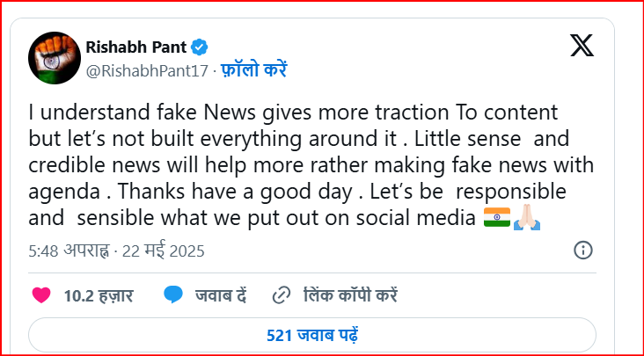Open the 521 जवाब पढ़ें replies button
The width and height of the screenshot is (644, 356).
point(312,335)
